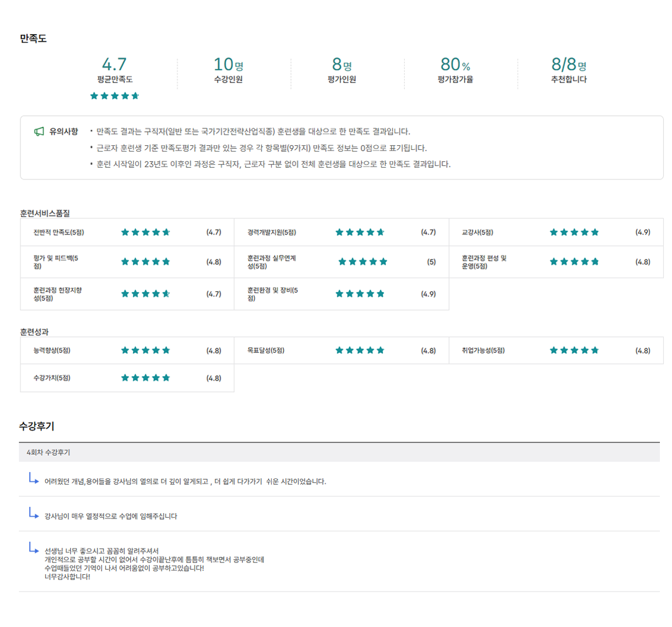Click the star rating for 수강가치
Screen dimensions: 672x627
[145, 378]
